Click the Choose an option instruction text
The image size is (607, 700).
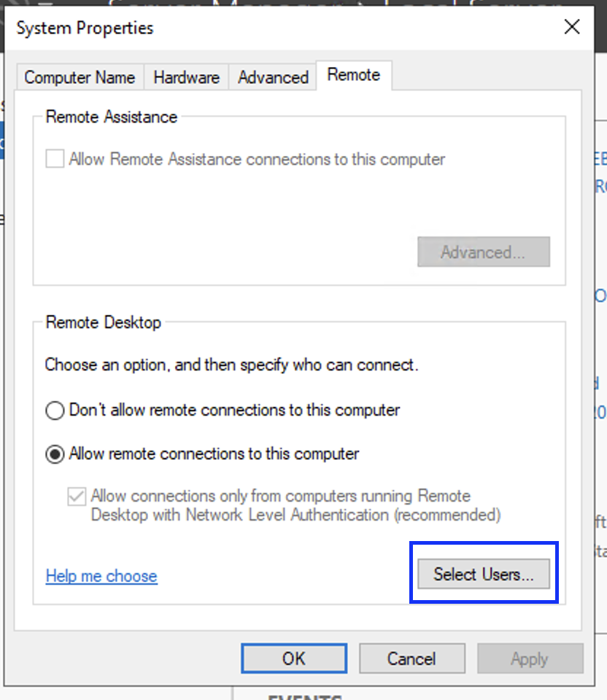231,365
